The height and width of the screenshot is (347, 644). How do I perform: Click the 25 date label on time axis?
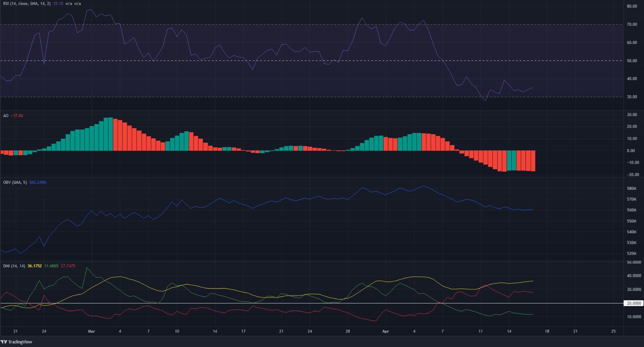point(613,332)
